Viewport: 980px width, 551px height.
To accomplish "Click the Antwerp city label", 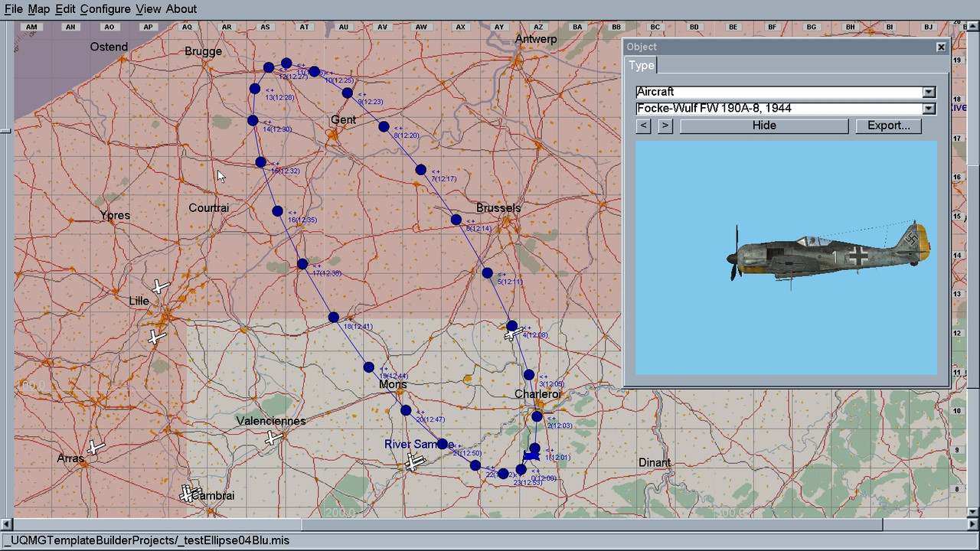I will coord(536,39).
